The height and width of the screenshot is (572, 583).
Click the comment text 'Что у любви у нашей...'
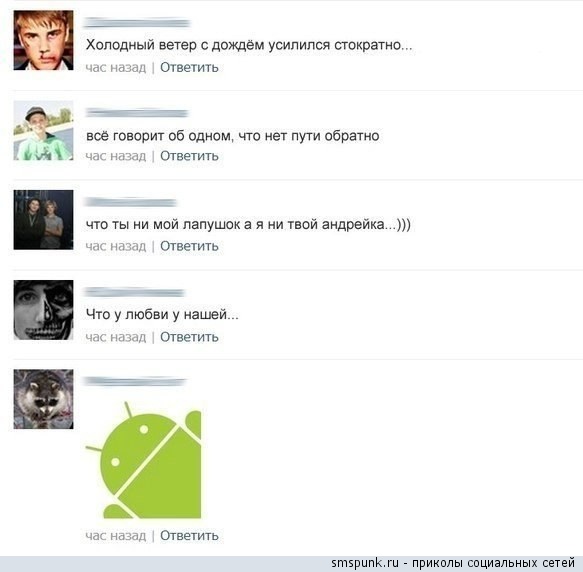click(162, 315)
